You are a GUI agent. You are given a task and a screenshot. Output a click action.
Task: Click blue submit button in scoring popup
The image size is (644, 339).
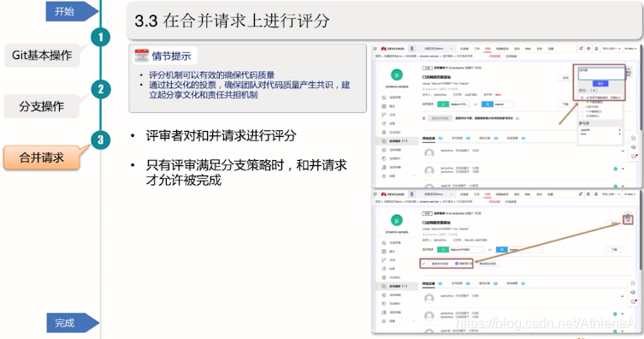pyautogui.click(x=600, y=83)
